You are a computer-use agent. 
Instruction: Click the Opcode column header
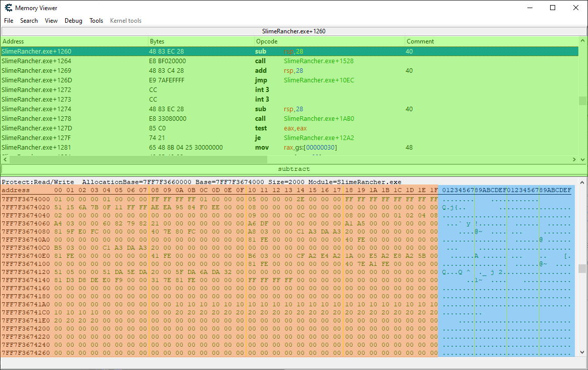(x=329, y=41)
